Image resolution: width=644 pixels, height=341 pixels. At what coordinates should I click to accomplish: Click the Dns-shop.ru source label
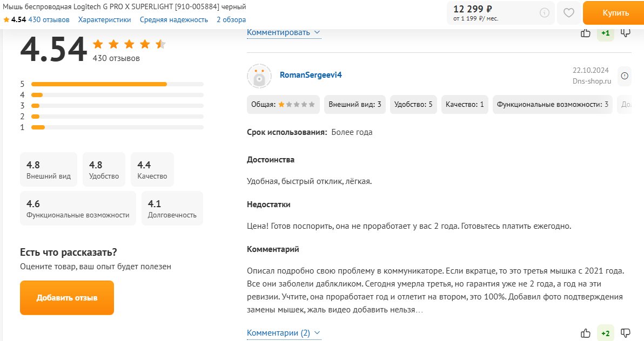pos(592,81)
